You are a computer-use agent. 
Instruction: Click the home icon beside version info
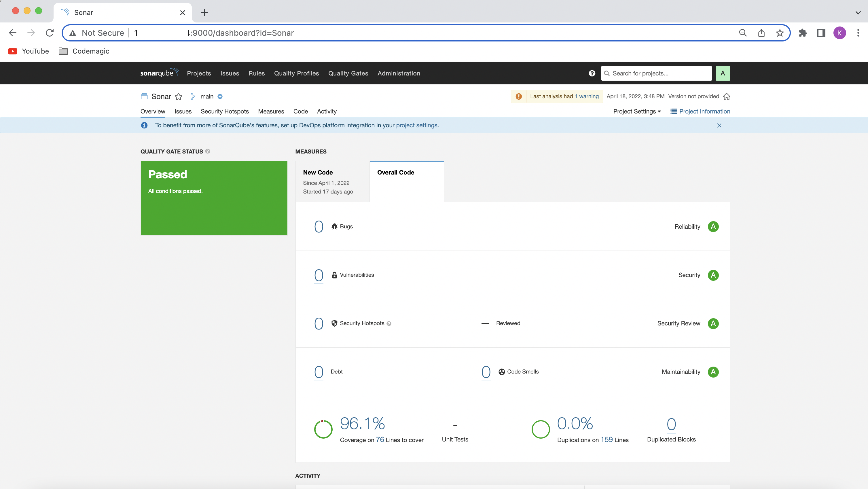coord(727,96)
